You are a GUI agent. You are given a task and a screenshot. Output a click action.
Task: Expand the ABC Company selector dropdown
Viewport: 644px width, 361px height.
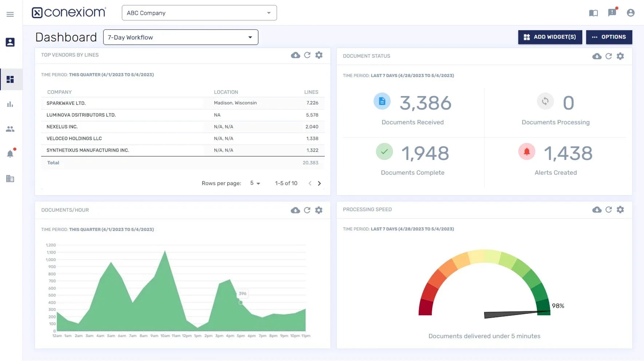tap(199, 13)
